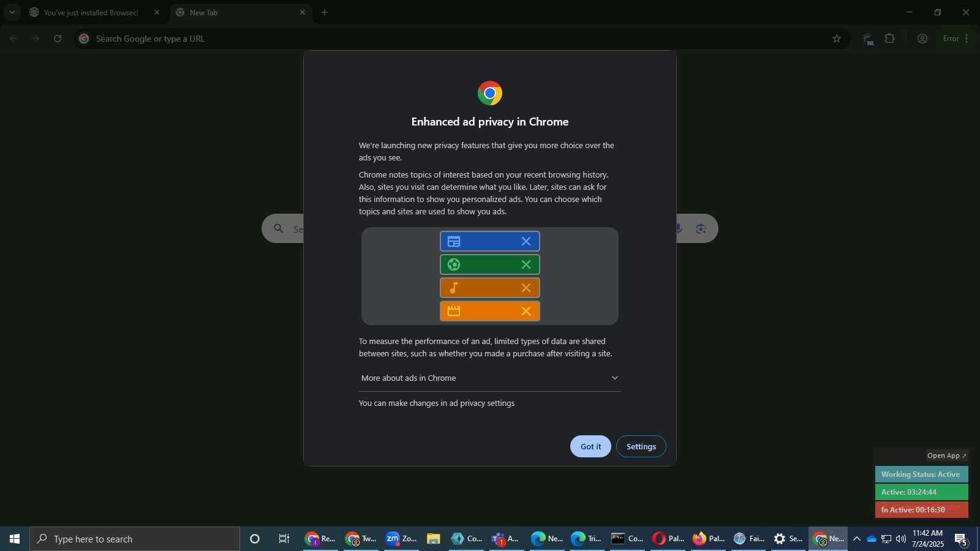Click the Chrome logo in the dialog
This screenshot has height=551, width=980.
490,93
